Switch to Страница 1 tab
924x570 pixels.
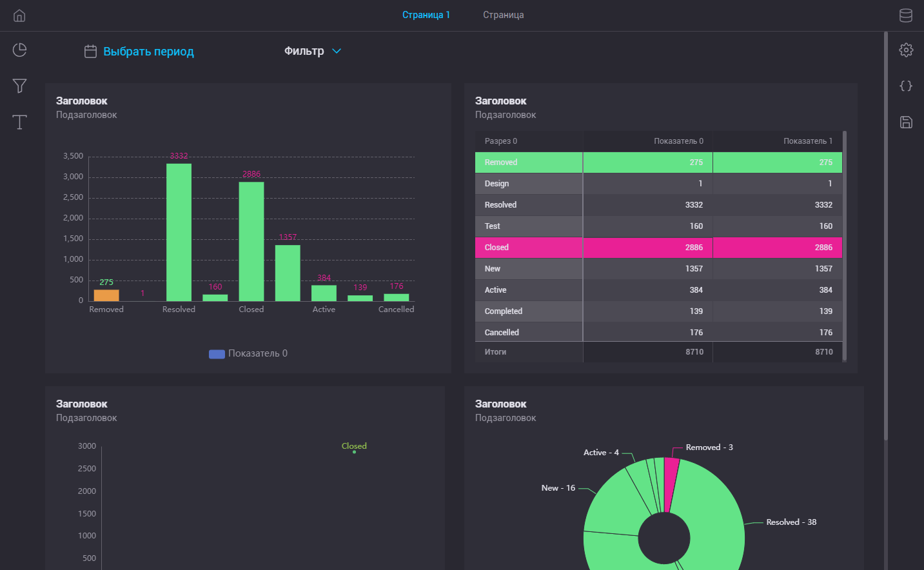pos(426,15)
